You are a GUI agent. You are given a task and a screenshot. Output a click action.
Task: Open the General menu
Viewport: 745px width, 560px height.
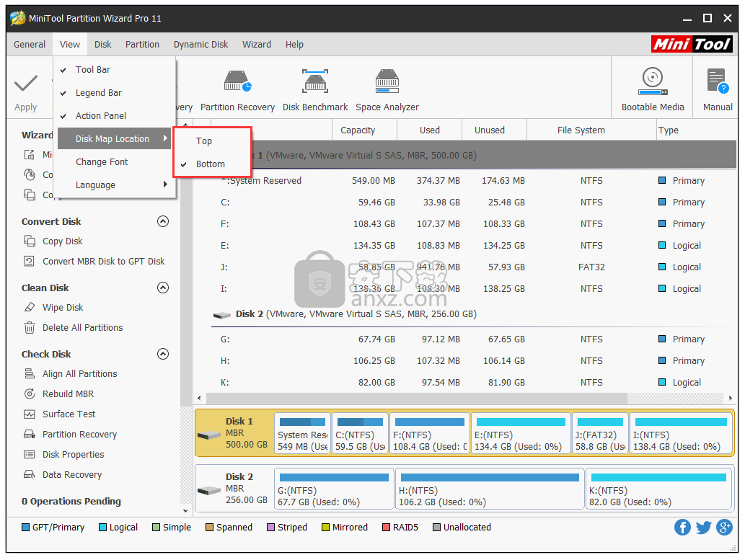point(30,44)
